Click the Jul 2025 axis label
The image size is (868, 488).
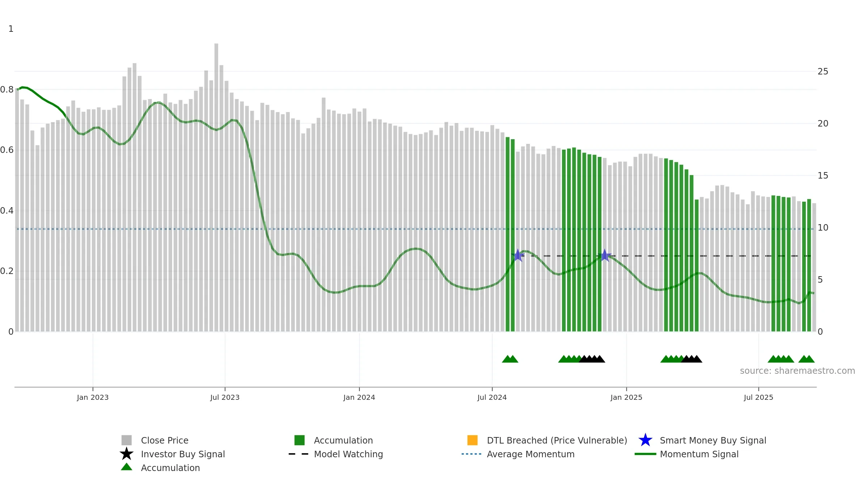coord(758,398)
